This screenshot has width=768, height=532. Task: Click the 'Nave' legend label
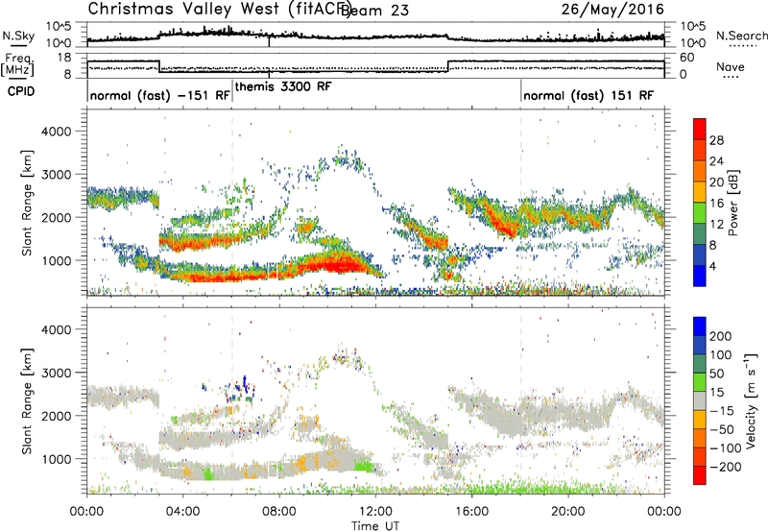click(730, 66)
